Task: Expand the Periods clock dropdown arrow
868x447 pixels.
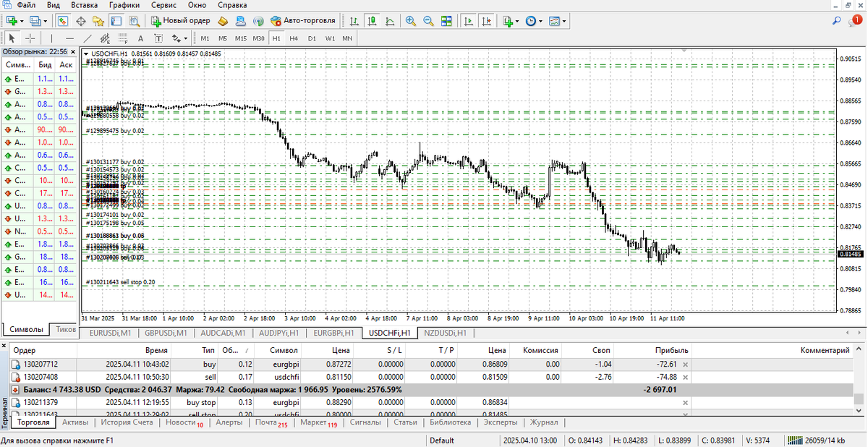Action: pyautogui.click(x=540, y=21)
